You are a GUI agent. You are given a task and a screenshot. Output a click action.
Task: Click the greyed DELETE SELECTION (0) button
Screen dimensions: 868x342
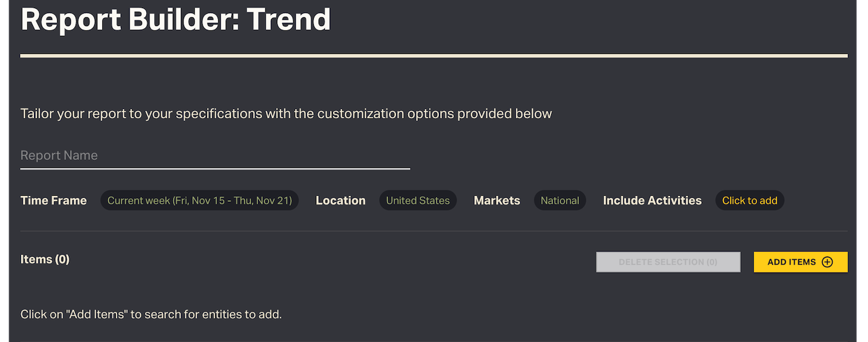coord(668,262)
